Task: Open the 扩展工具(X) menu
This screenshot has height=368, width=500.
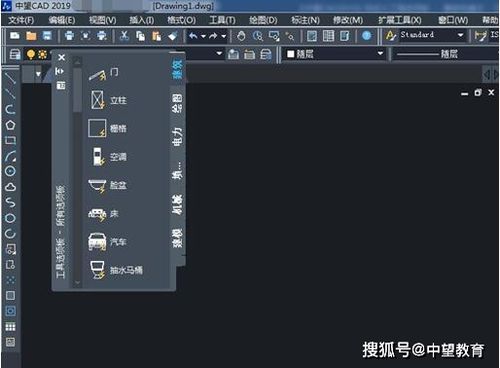Action: (x=400, y=20)
